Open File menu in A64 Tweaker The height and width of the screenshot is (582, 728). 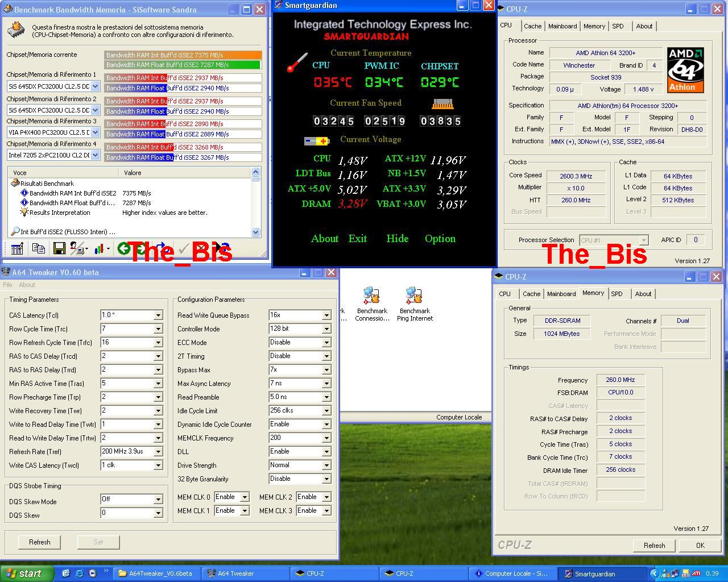(x=7, y=285)
